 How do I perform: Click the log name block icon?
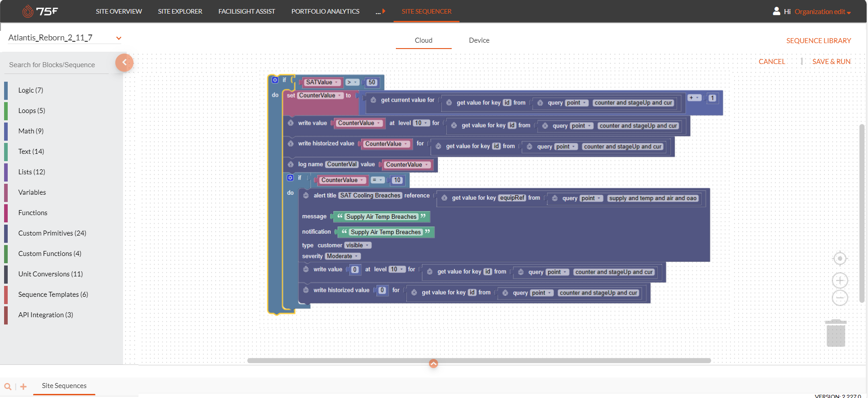291,164
